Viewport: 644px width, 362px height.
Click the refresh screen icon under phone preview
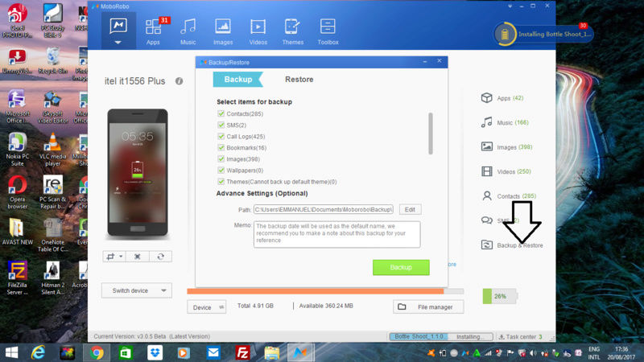click(x=160, y=257)
